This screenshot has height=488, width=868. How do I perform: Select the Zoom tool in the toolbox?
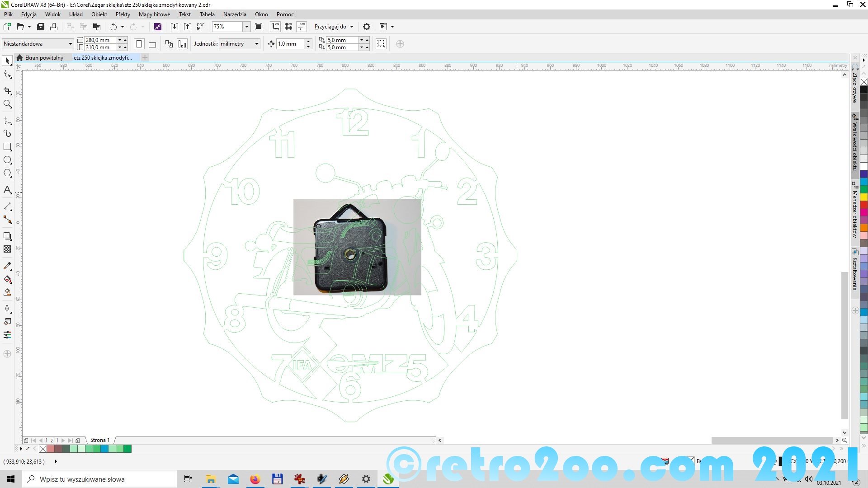7,104
